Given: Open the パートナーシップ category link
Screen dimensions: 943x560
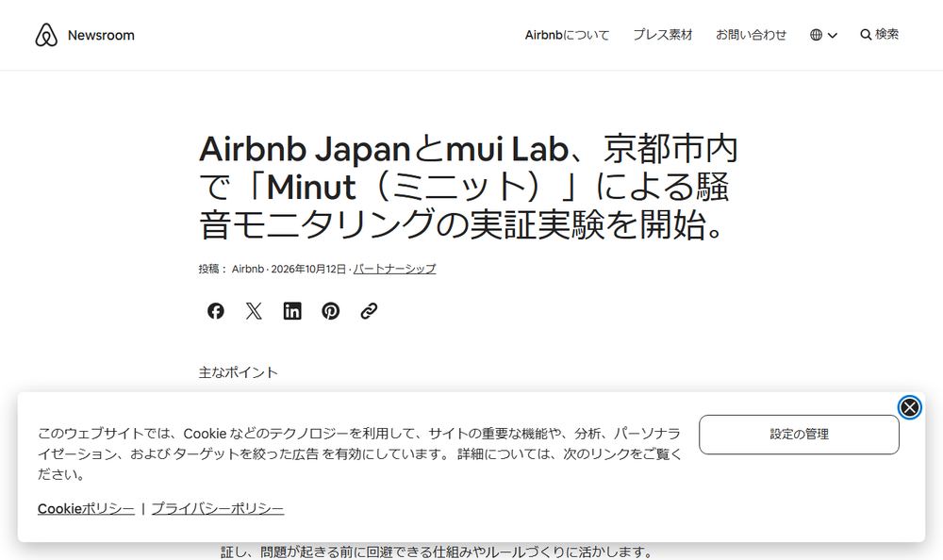Looking at the screenshot, I should (x=394, y=269).
